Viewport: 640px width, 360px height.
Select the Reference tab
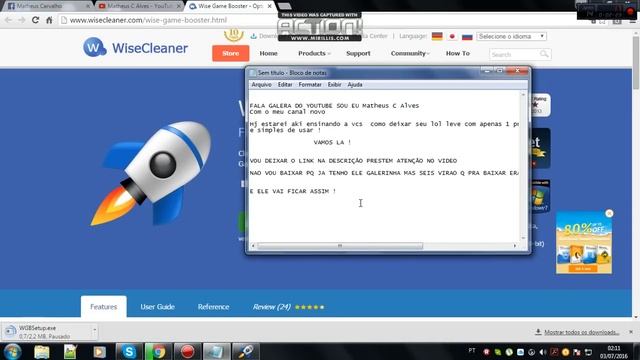(213, 307)
